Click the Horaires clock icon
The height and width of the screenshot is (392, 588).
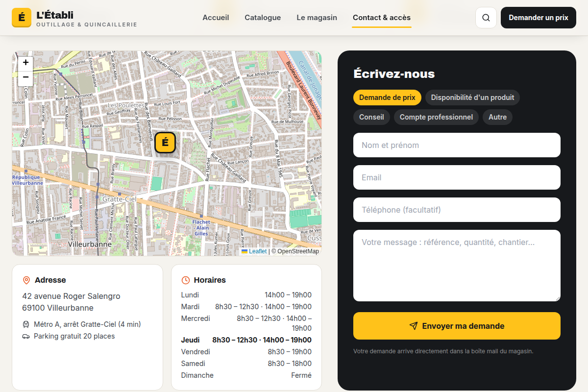[x=186, y=280]
